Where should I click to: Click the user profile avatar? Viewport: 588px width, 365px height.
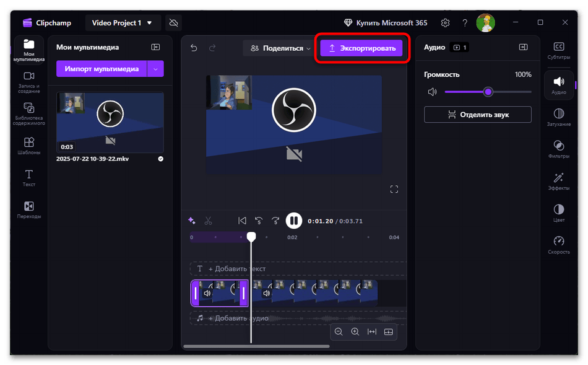pos(486,23)
